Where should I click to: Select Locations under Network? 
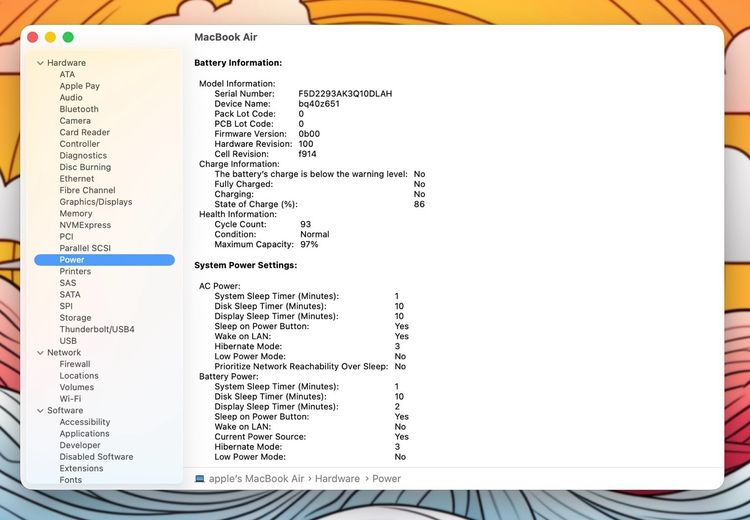coord(79,376)
